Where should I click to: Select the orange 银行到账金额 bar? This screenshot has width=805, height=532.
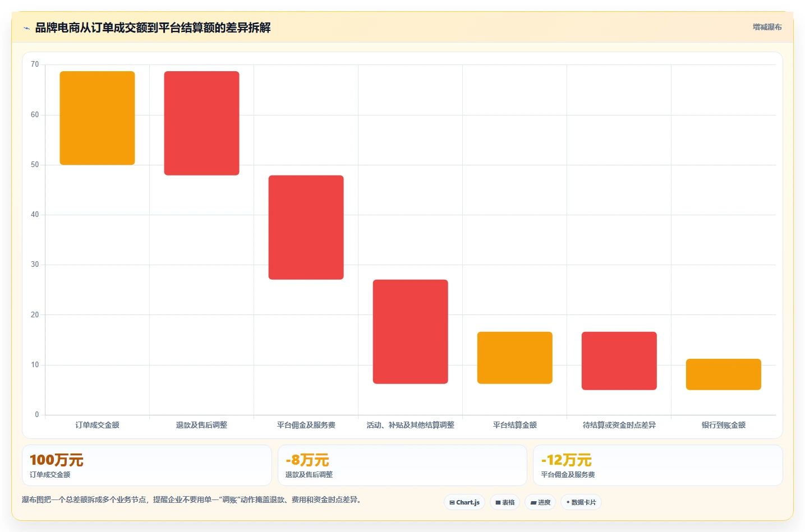(x=724, y=374)
